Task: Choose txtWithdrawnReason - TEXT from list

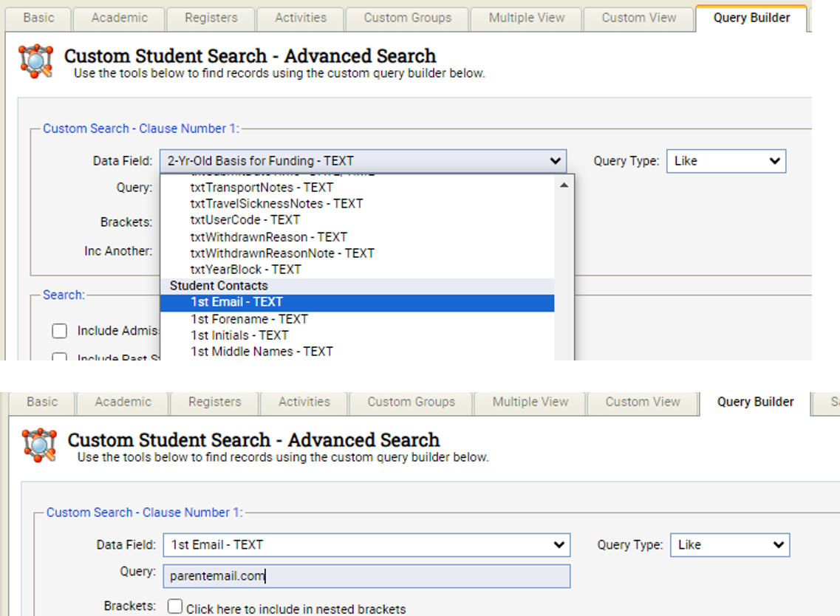Action: (268, 237)
